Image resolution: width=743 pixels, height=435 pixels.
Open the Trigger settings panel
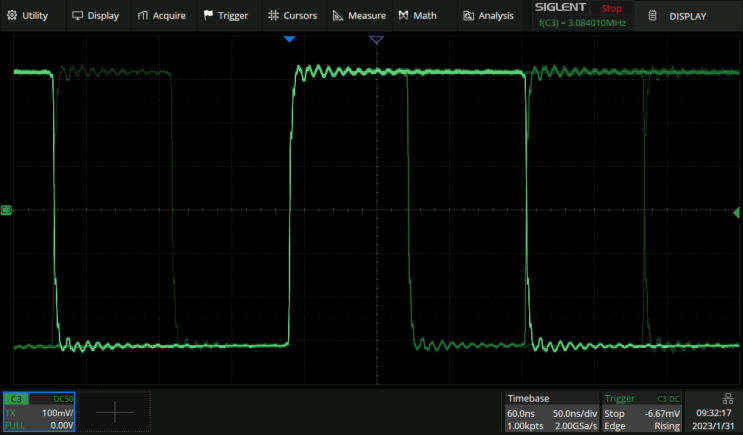642,411
